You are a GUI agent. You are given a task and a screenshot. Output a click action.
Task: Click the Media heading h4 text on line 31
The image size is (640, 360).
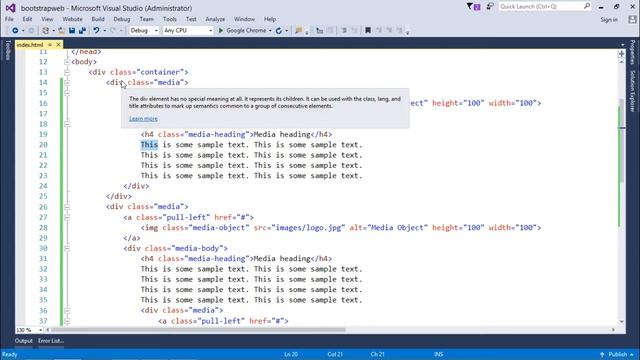click(282, 259)
